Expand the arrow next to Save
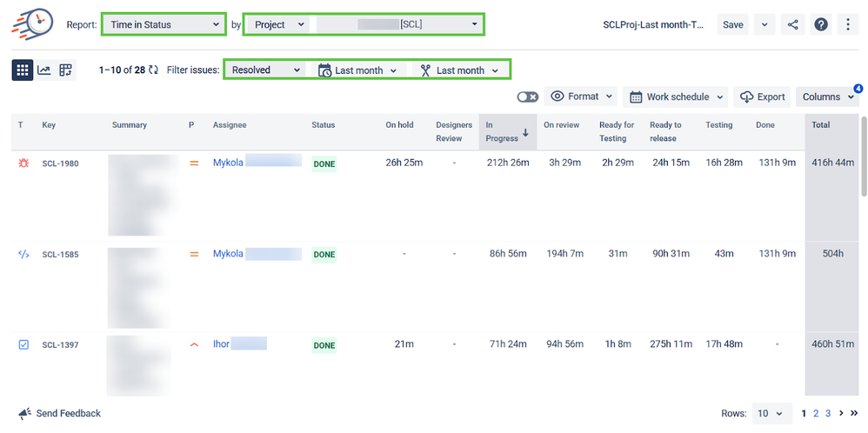The image size is (868, 433). pos(765,24)
